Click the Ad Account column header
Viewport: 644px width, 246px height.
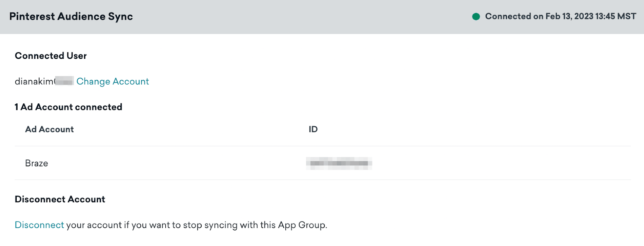coord(49,129)
